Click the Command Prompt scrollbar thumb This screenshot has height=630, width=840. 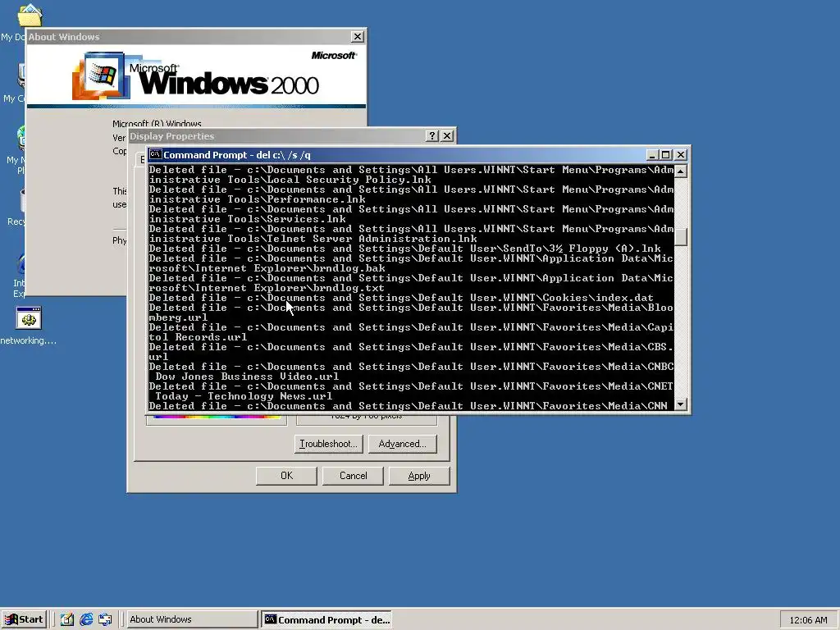(x=681, y=236)
